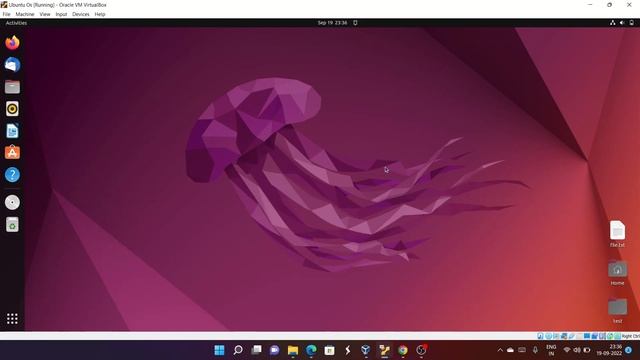Open Windows clock showing 19-09-2022
The width and height of the screenshot is (640, 360).
click(x=610, y=350)
